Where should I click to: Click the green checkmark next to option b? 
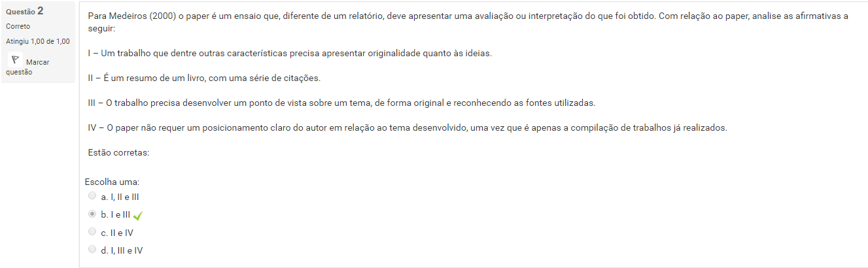tap(138, 215)
